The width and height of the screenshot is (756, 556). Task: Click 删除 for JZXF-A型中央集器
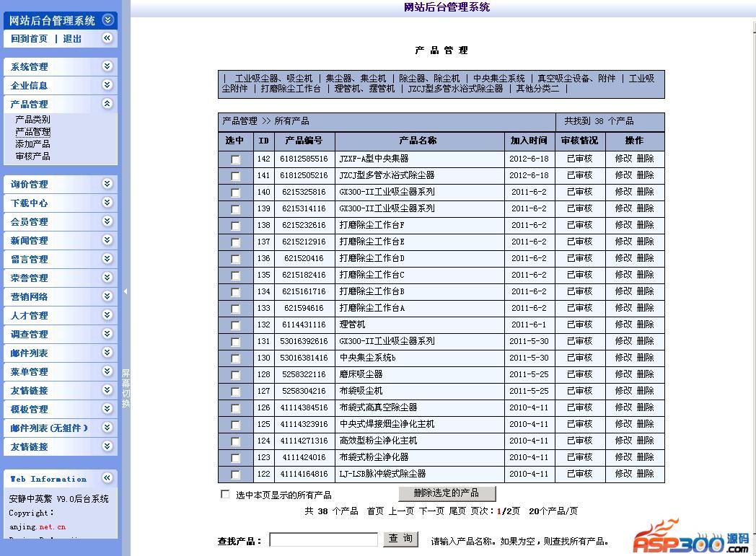pyautogui.click(x=645, y=159)
